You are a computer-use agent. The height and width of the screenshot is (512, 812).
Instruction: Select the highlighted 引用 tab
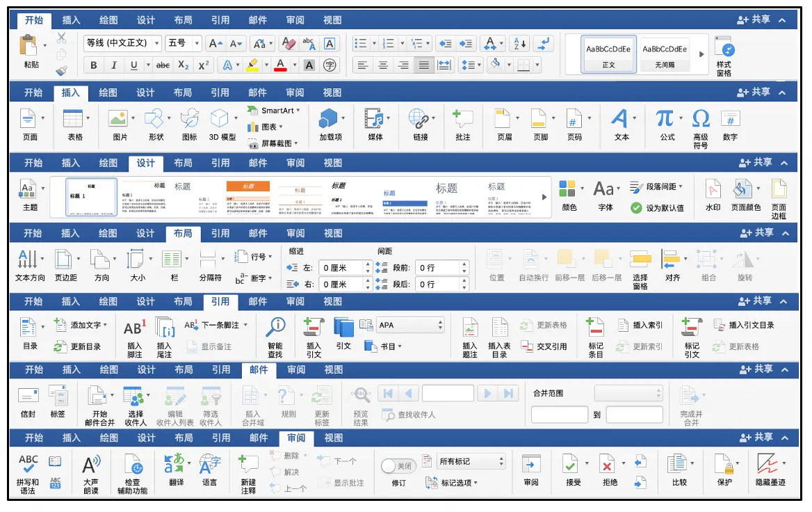click(x=220, y=302)
